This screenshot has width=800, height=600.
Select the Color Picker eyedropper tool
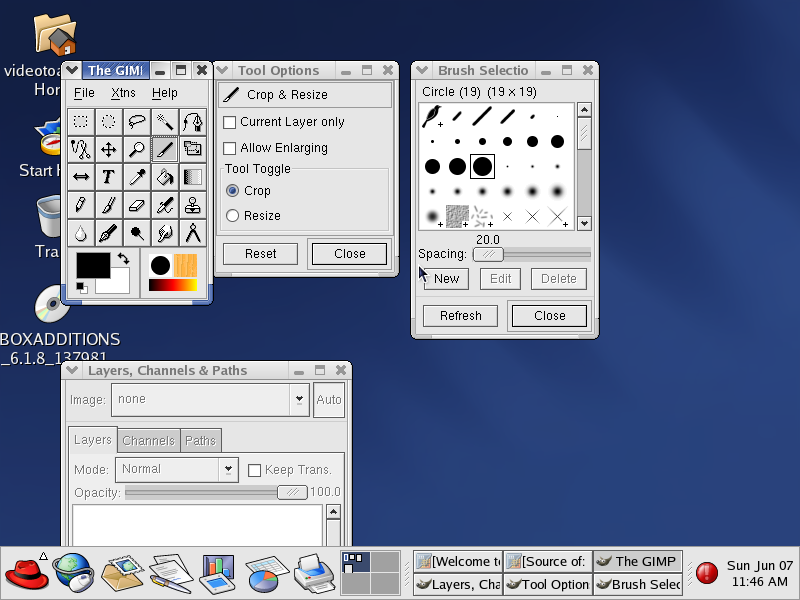(x=137, y=178)
